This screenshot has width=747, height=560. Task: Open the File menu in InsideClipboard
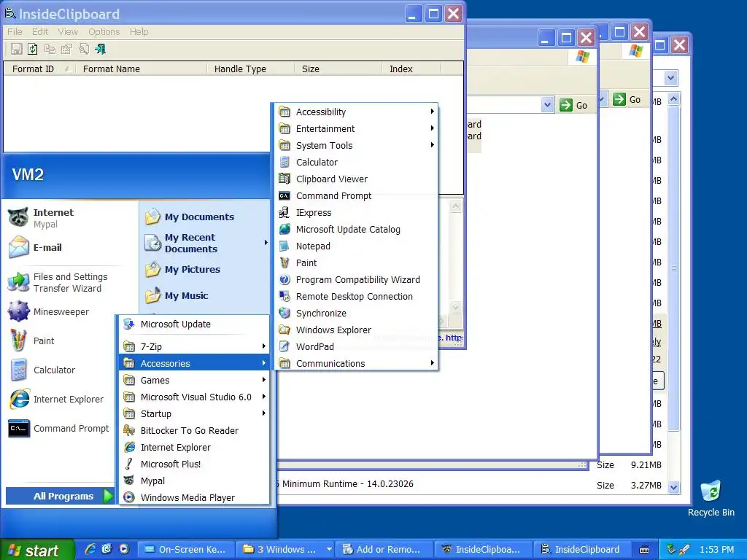(x=15, y=31)
